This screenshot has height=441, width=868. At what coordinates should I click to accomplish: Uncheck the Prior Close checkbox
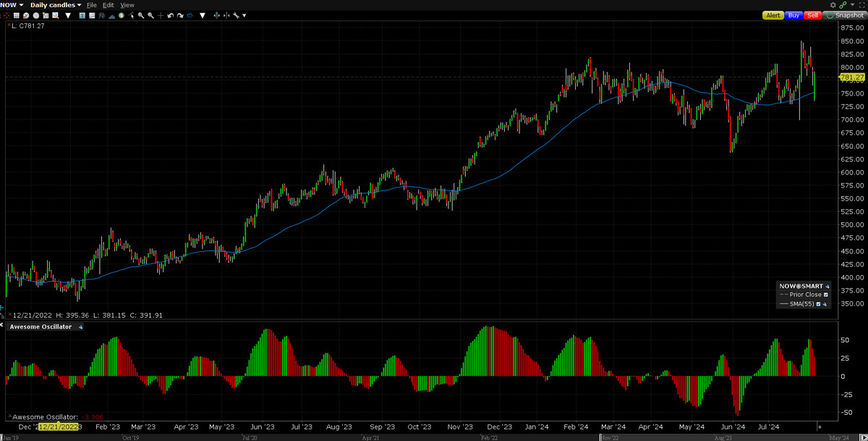pos(826,295)
